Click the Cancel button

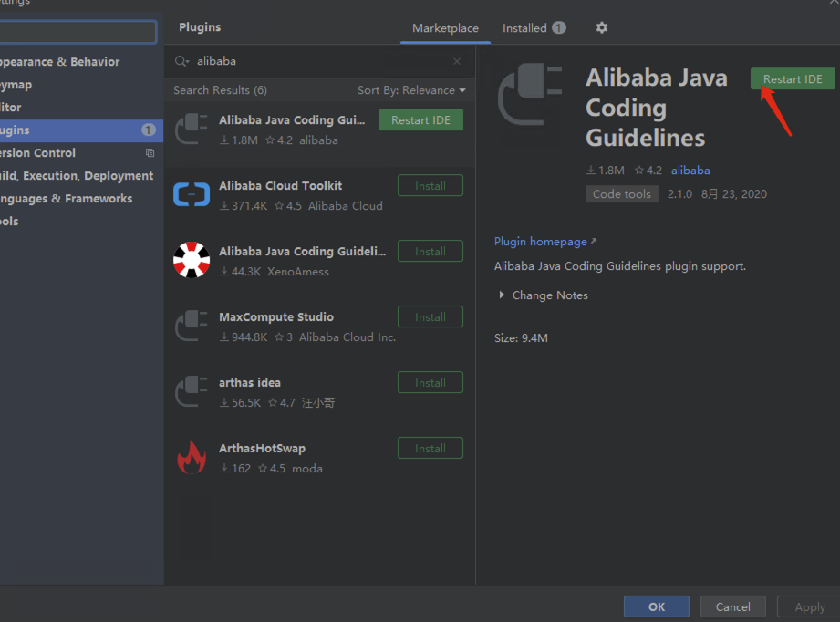coord(733,607)
